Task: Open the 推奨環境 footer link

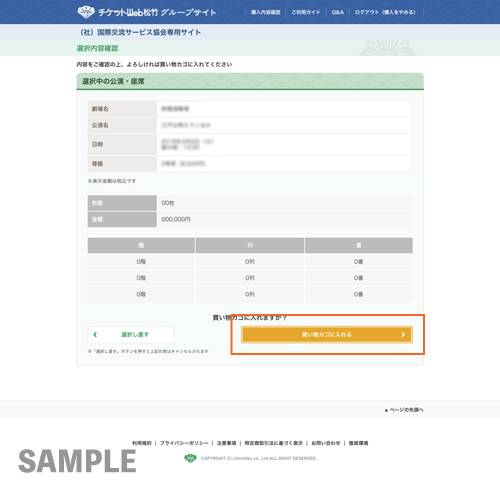Action: (x=358, y=443)
